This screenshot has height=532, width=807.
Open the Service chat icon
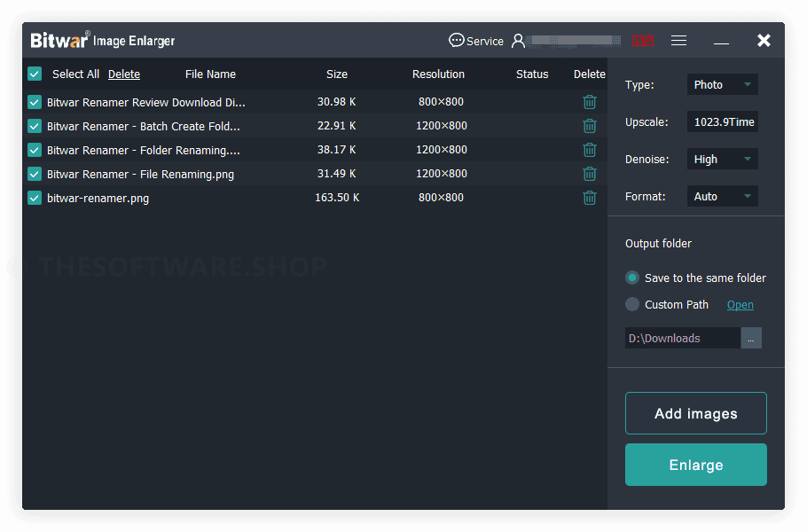click(456, 40)
